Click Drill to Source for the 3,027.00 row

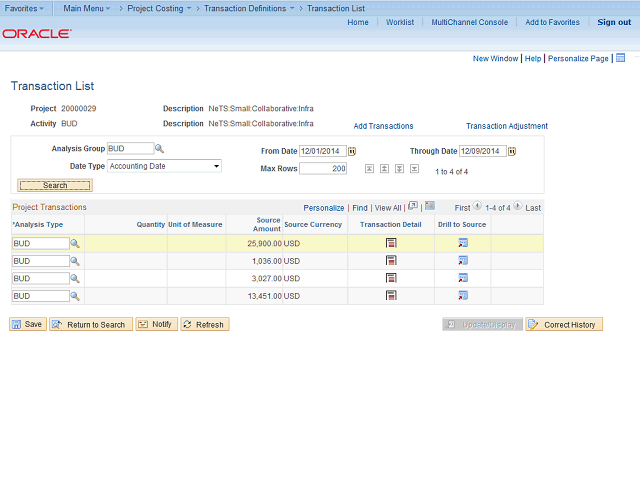[x=463, y=279]
